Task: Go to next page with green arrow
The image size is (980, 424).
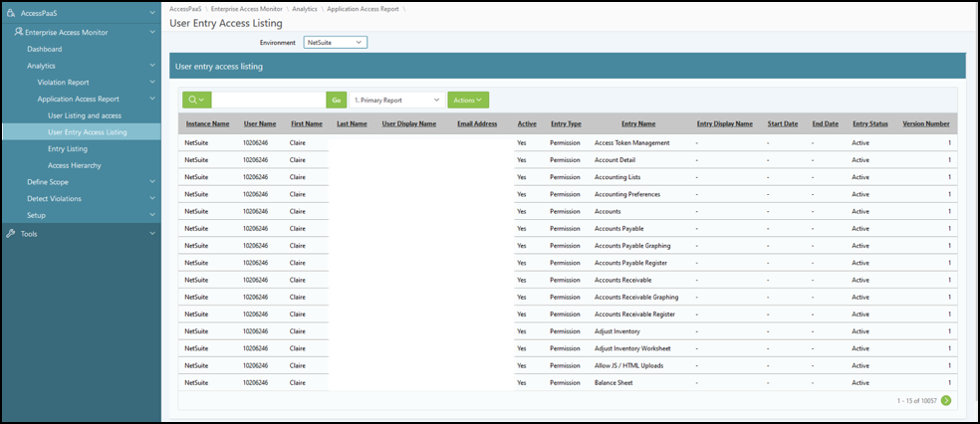Action: tap(946, 400)
